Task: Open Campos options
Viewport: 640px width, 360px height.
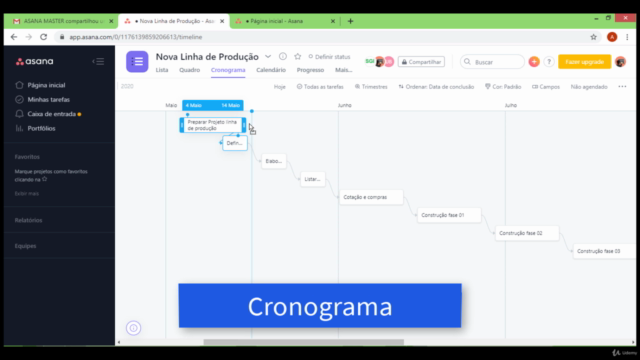Action: coord(546,87)
